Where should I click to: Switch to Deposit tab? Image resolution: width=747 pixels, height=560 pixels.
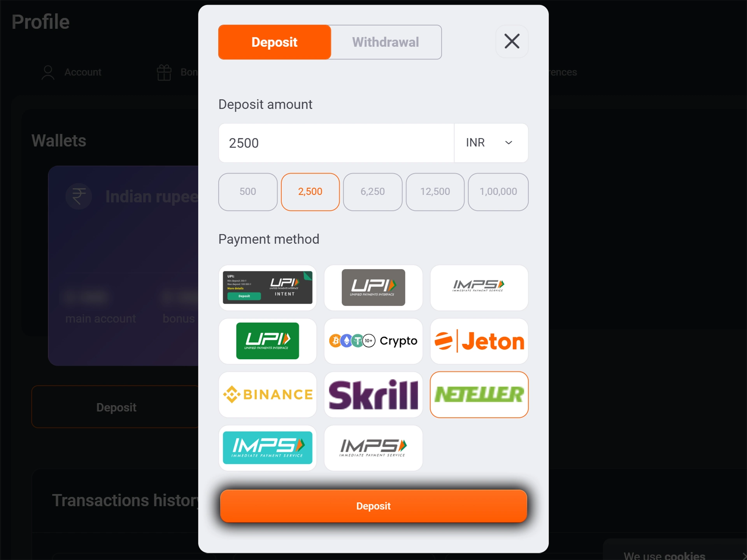pos(275,42)
